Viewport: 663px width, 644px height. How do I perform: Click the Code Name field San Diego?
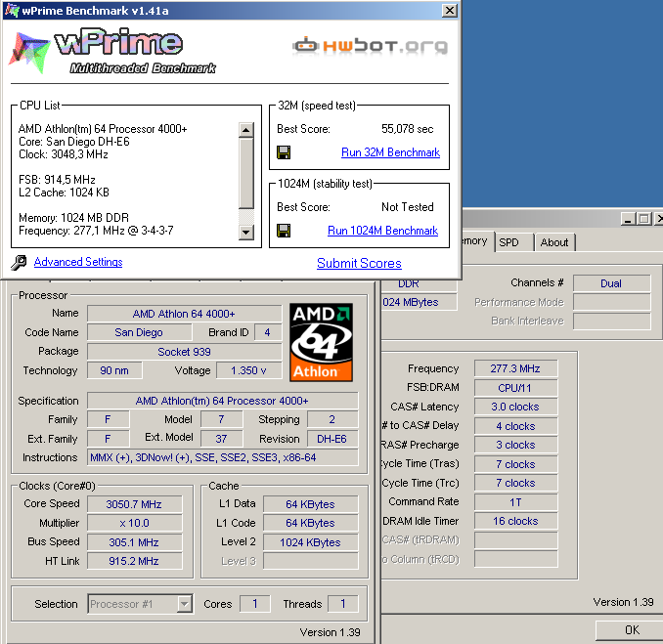tap(139, 332)
